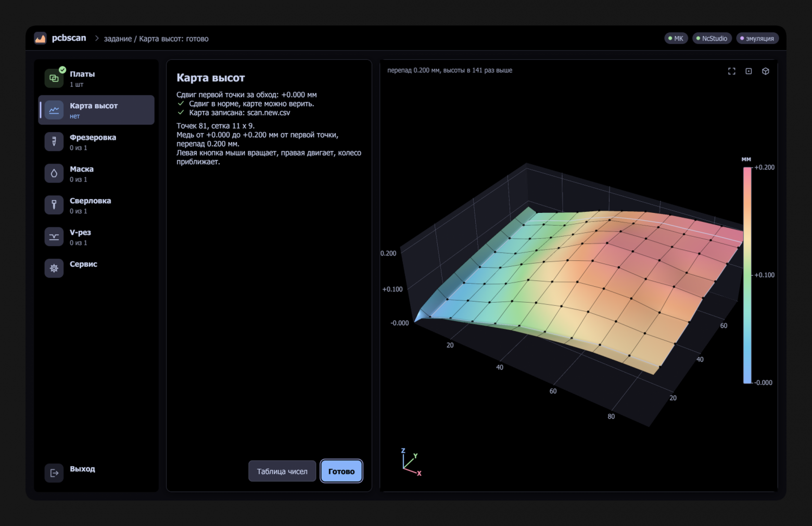The width and height of the screenshot is (812, 526).
Task: Expand the height plot to fullscreen
Action: click(732, 71)
